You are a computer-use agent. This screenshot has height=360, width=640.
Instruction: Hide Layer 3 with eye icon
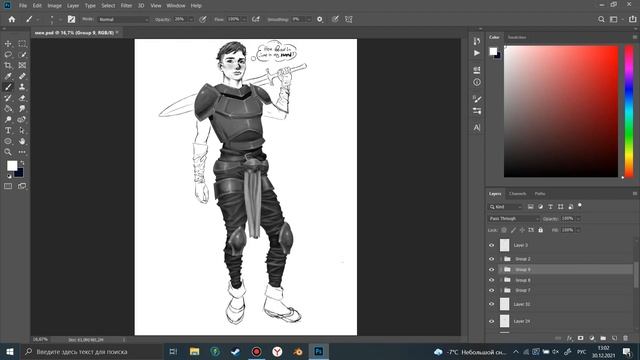point(491,245)
